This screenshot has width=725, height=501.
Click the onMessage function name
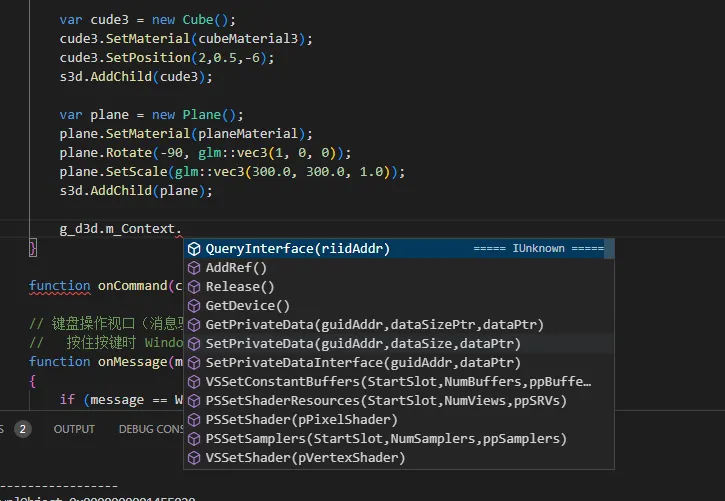132,361
